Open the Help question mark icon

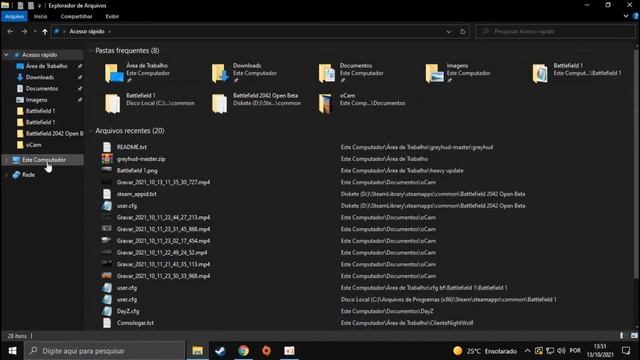(x=636, y=16)
